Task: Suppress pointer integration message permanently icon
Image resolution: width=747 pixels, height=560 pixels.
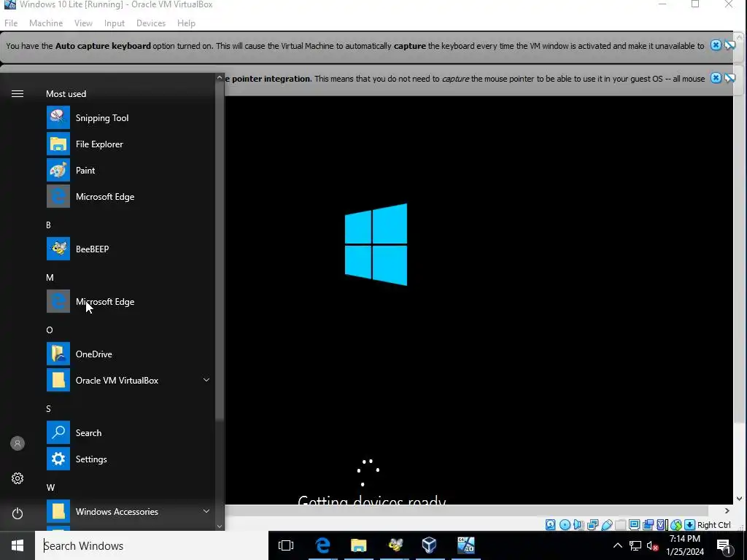Action: pos(729,78)
